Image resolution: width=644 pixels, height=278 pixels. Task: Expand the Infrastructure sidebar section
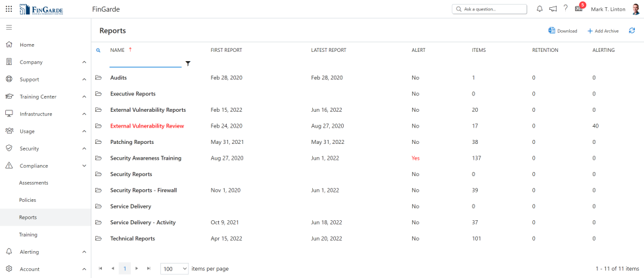pyautogui.click(x=83, y=114)
